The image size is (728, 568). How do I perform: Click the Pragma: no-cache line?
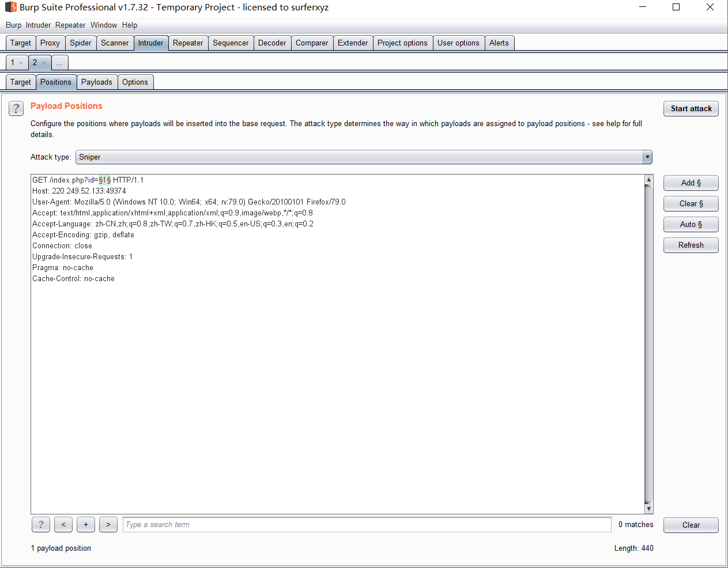(x=63, y=268)
